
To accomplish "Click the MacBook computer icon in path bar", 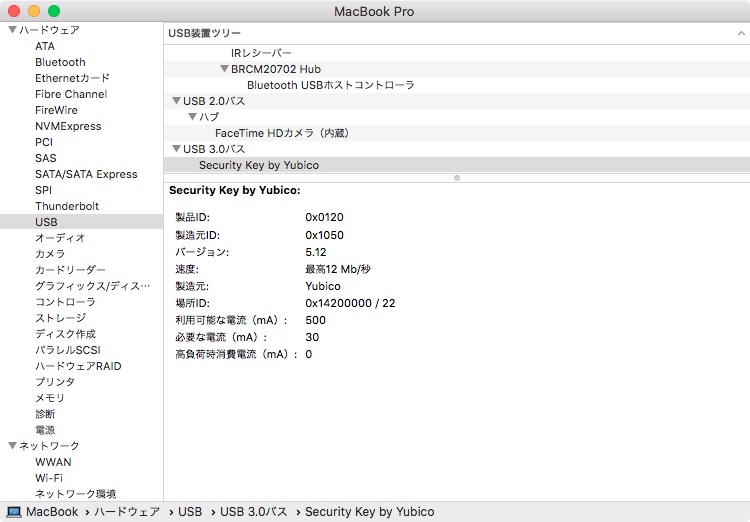I will click(x=13, y=512).
